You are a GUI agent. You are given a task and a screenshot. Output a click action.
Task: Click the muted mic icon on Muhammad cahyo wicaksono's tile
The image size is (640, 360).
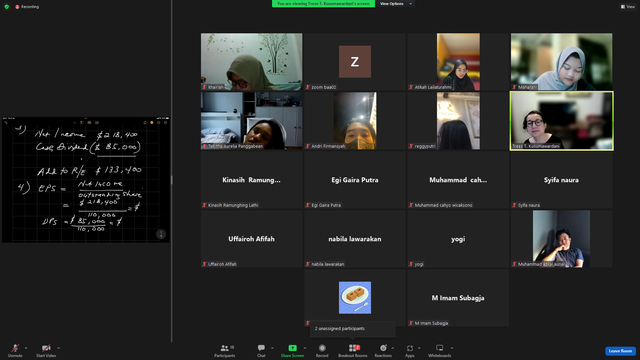tap(411, 205)
